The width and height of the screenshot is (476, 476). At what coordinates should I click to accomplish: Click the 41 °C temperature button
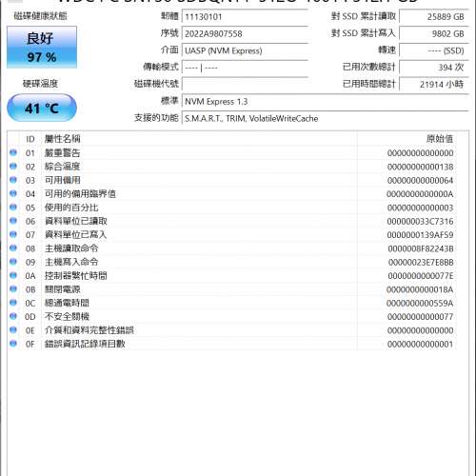pos(42,108)
